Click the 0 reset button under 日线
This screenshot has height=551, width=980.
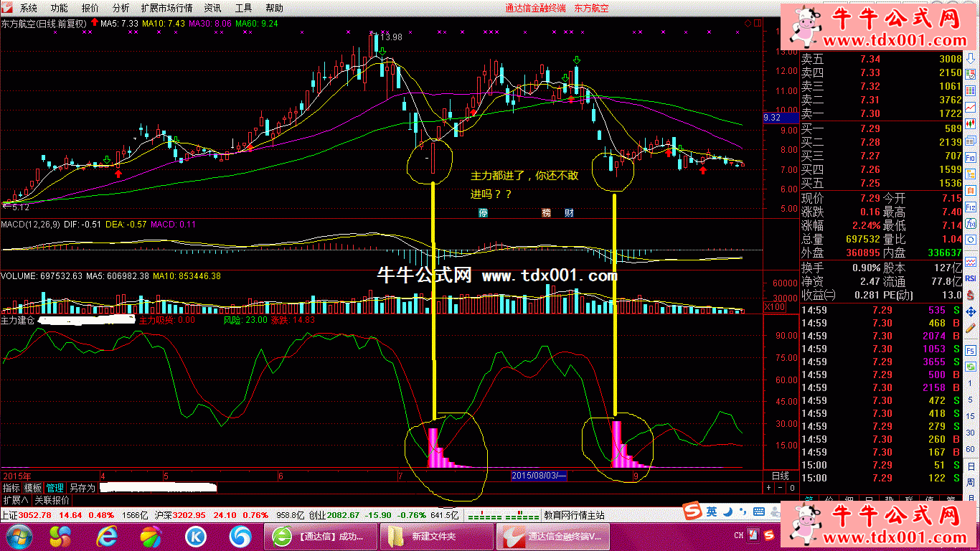click(791, 488)
